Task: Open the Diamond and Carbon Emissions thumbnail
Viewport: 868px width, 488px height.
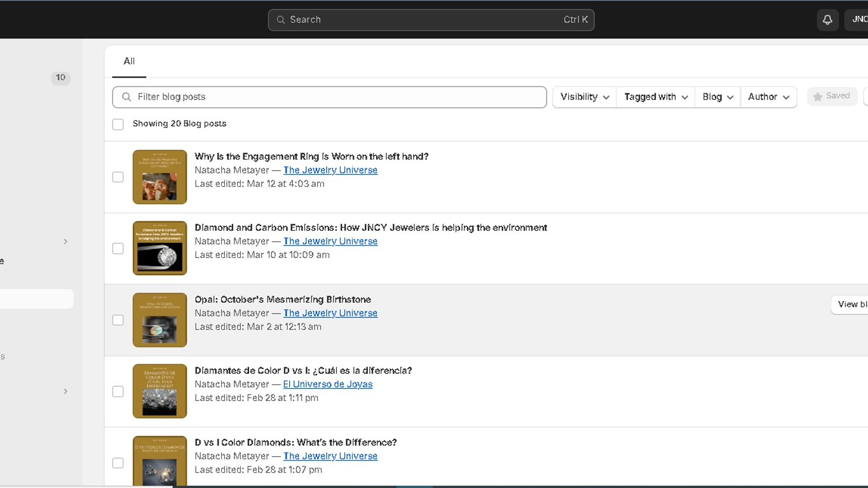Action: tap(159, 248)
